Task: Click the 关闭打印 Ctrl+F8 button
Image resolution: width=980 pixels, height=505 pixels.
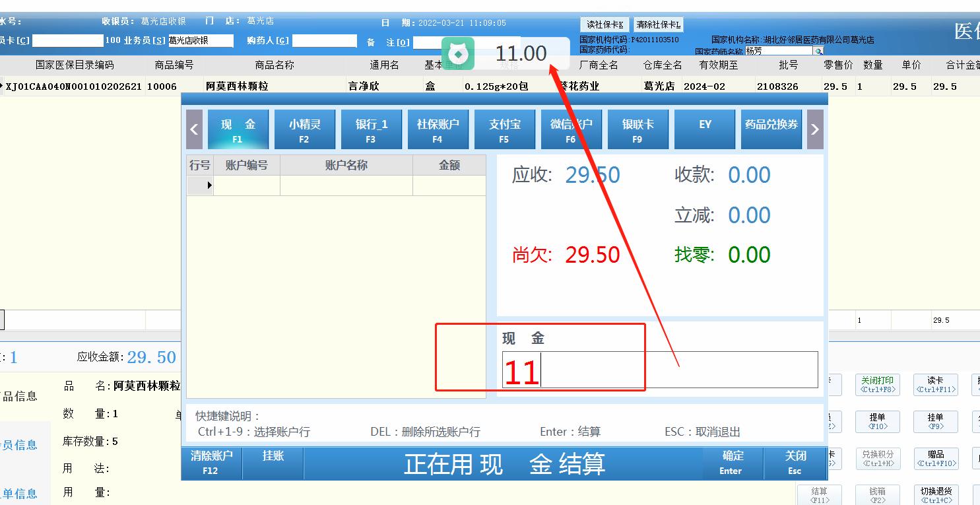Action: click(x=877, y=385)
